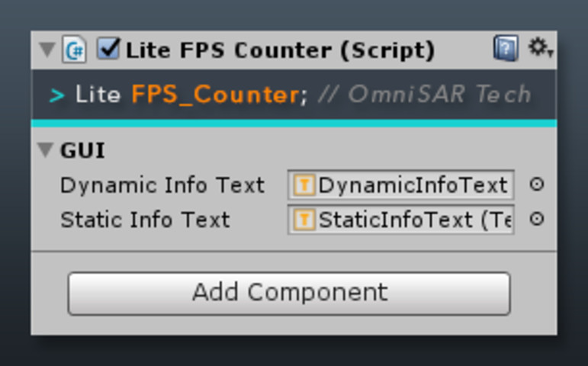Click the FPS_Counter orange banner text
The height and width of the screenshot is (366, 588).
click(216, 95)
